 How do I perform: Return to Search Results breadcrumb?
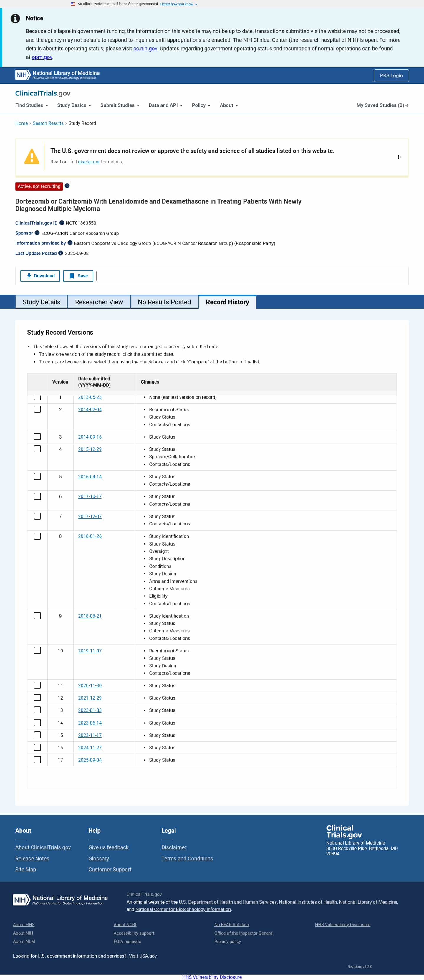coord(48,123)
